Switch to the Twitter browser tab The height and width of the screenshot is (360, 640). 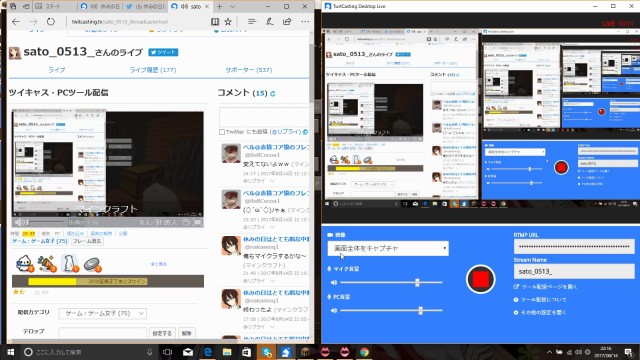[145, 7]
